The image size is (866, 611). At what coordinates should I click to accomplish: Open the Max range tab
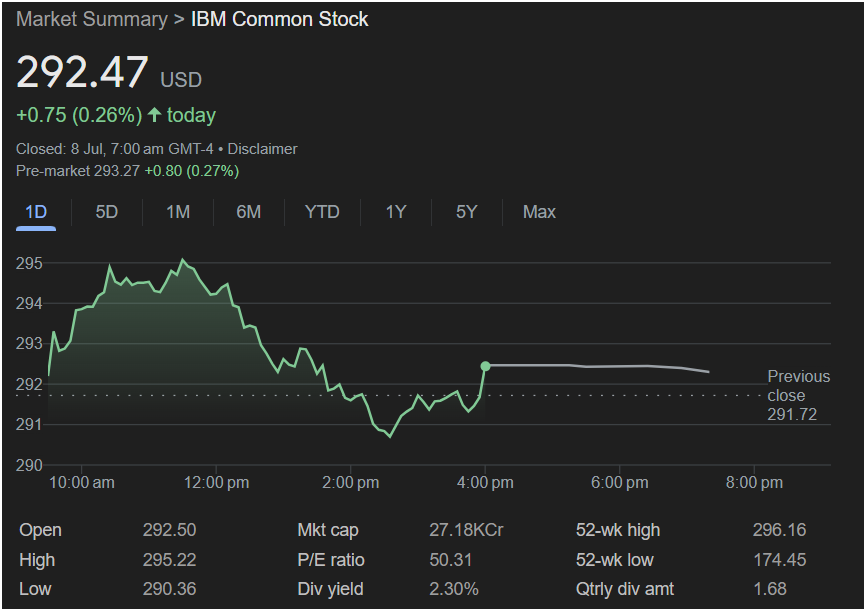539,212
